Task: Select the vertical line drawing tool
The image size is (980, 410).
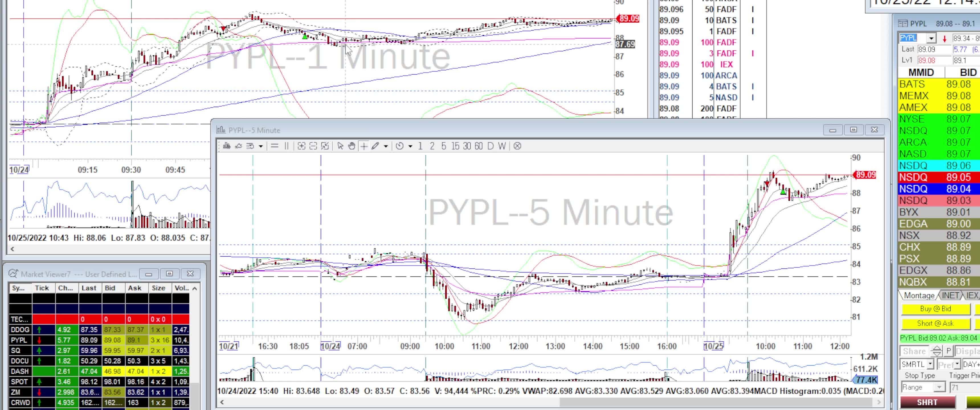Action: coord(287,146)
